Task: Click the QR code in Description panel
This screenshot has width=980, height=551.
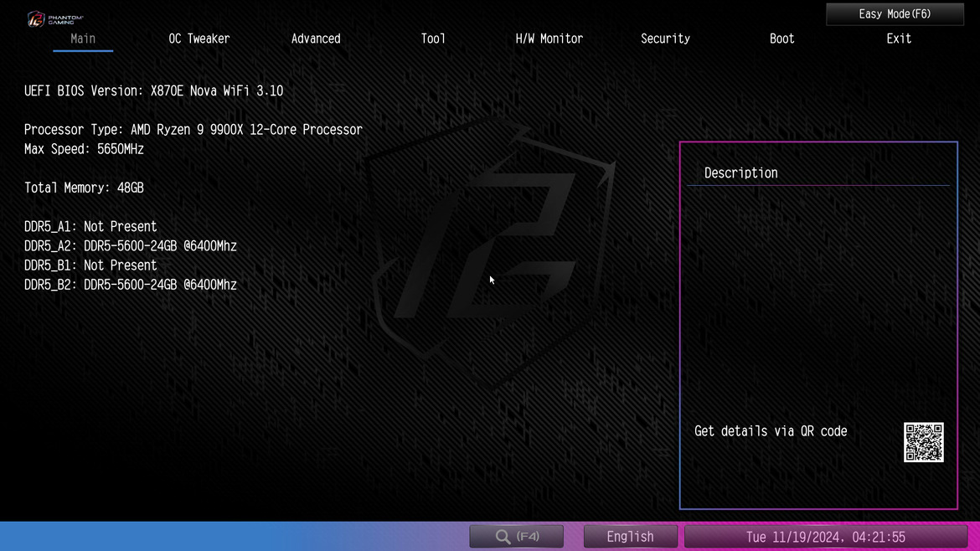Action: [923, 442]
